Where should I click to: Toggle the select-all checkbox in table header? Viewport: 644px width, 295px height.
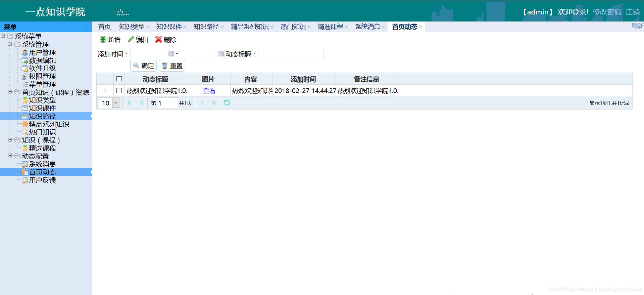tap(119, 79)
